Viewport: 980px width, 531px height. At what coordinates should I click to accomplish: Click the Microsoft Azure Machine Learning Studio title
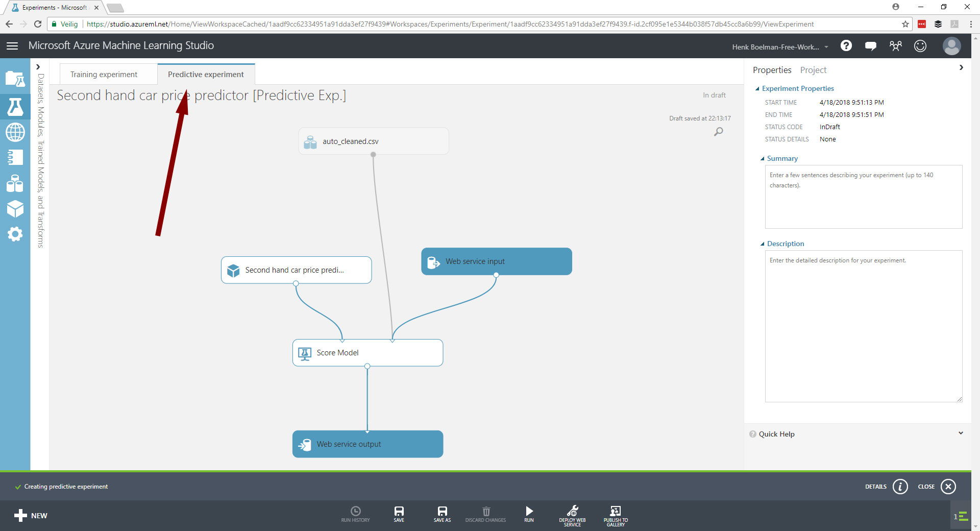click(x=121, y=45)
